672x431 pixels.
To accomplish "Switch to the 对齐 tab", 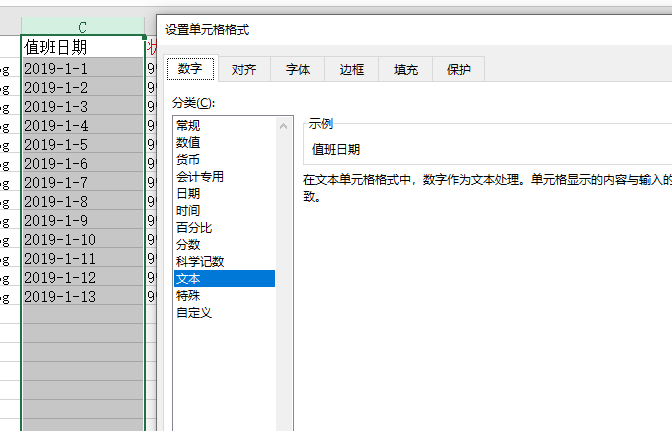I will click(244, 69).
